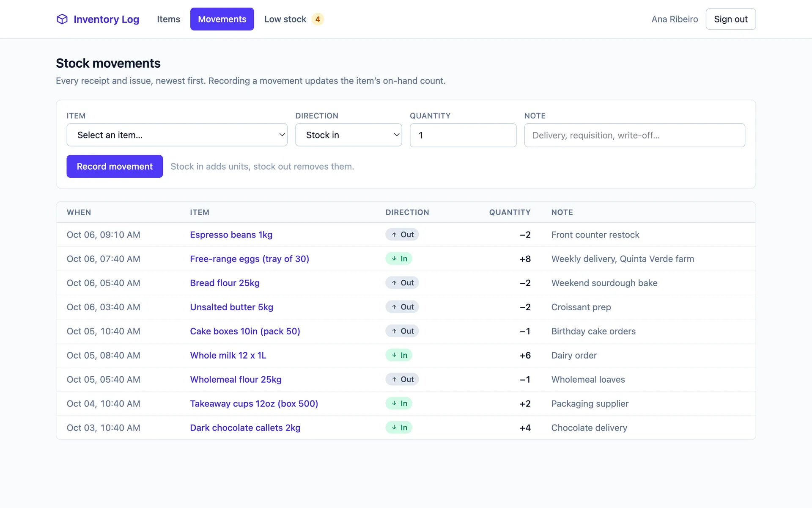812x508 pixels.
Task: Open Takeaway cups 12oz (box 500) link
Action: tap(254, 403)
